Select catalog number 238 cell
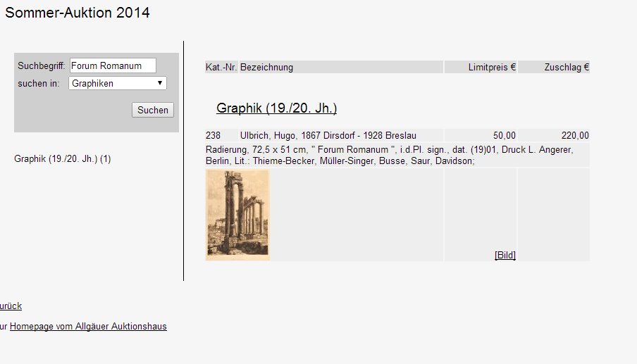Image resolution: width=637 pixels, height=364 pixels. tap(221, 136)
